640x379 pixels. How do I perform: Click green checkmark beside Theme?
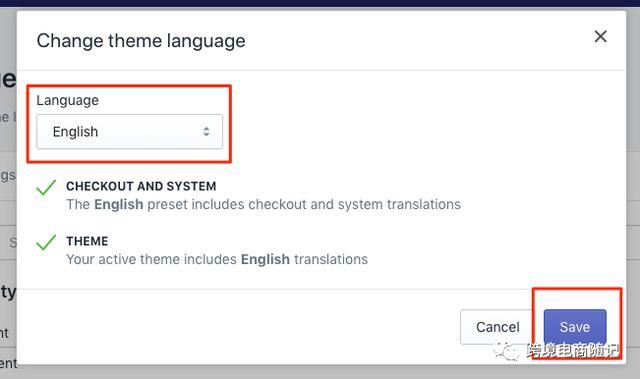point(46,242)
